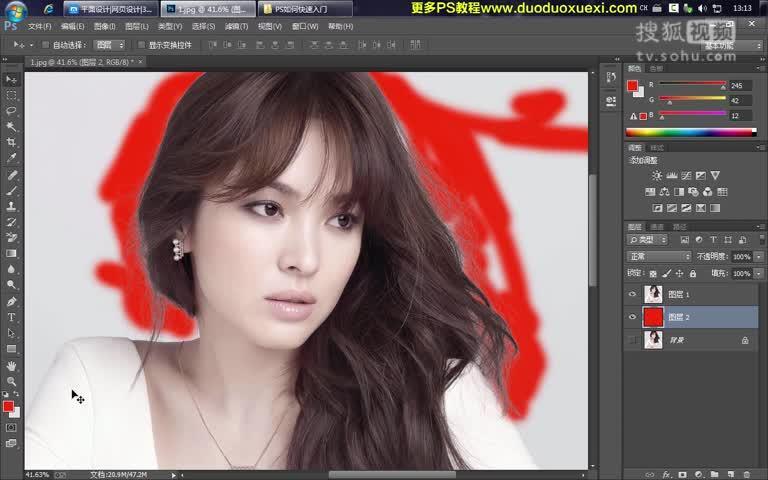The image size is (768, 480).
Task: Switch to the 1.jpg document tab
Action: pyautogui.click(x=82, y=62)
